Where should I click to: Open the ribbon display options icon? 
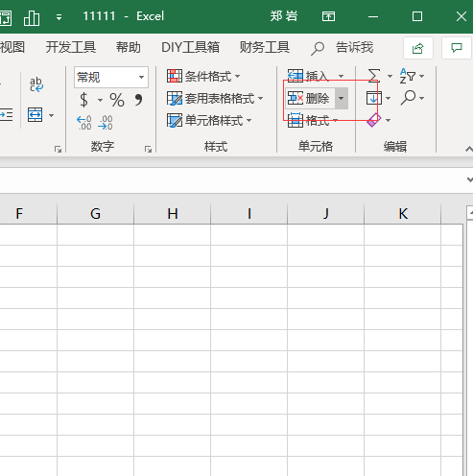328,16
